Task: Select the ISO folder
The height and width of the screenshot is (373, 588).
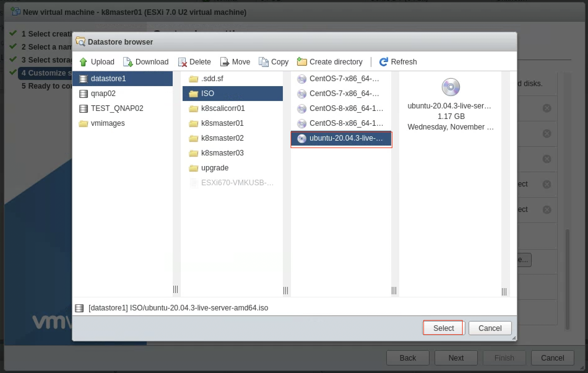Action: (x=232, y=94)
